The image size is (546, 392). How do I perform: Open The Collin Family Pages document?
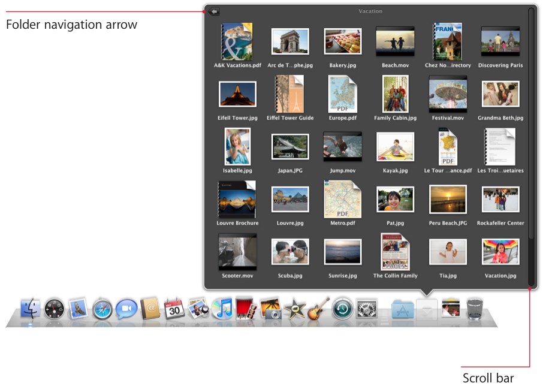pos(395,252)
